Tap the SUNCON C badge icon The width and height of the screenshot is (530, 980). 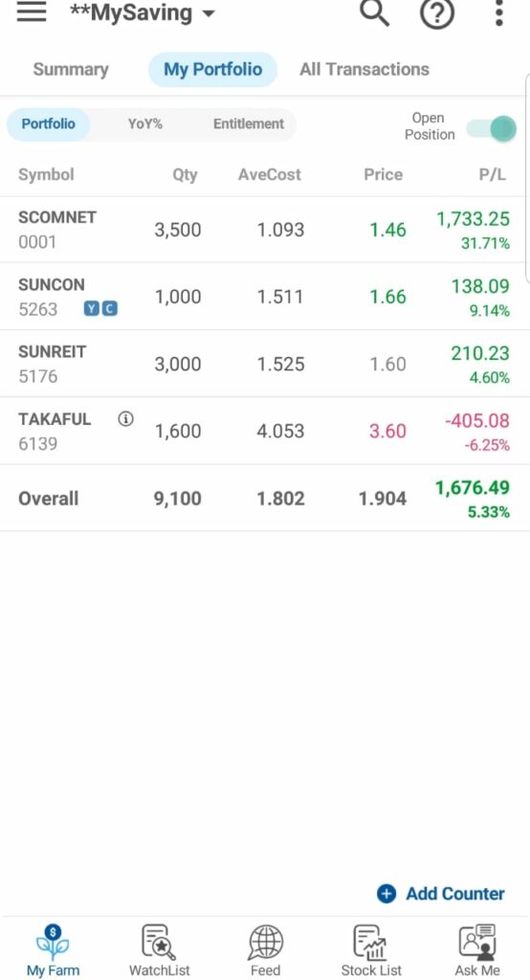point(109,309)
